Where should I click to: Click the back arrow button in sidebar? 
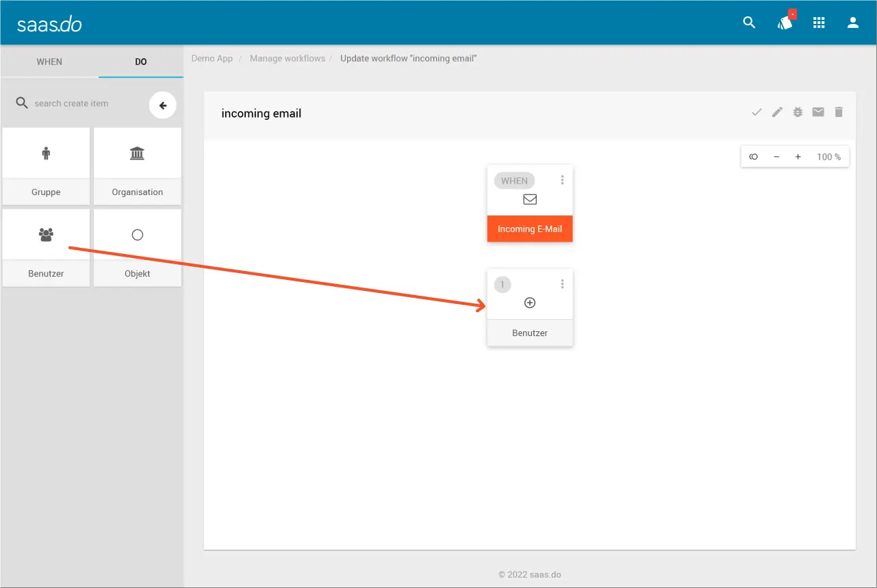pos(163,105)
